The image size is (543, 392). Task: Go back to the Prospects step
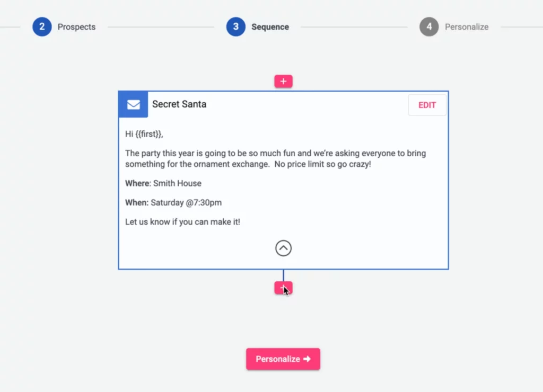click(x=76, y=26)
